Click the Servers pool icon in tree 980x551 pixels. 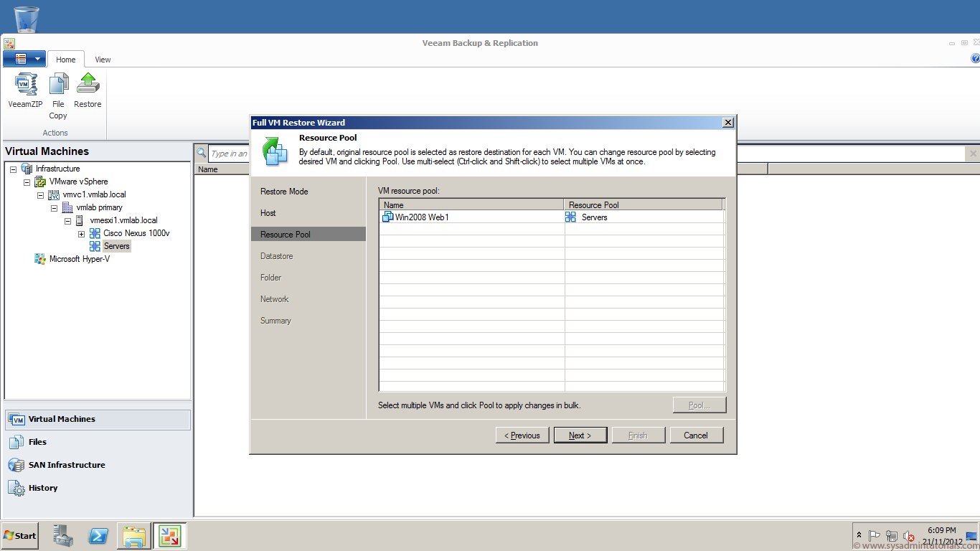pos(95,246)
